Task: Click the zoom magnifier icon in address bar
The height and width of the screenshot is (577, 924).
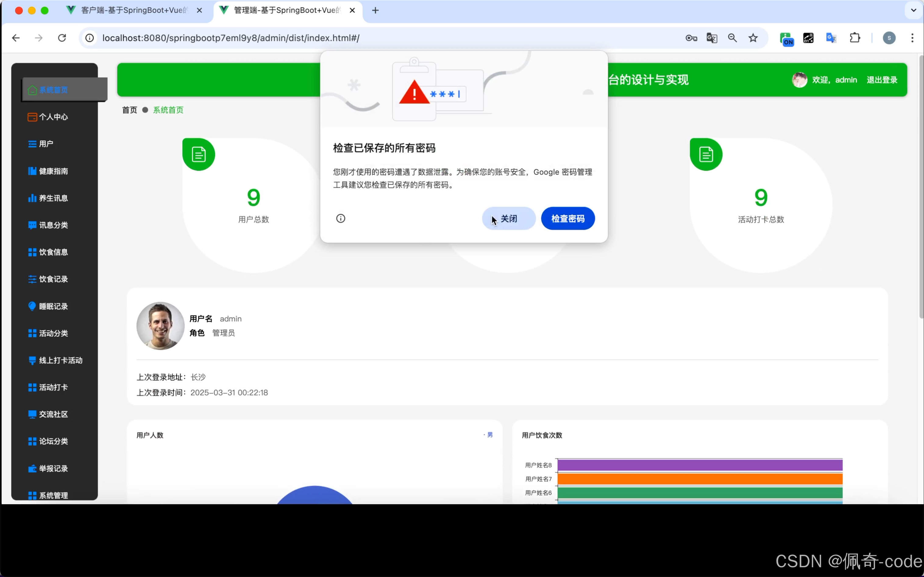Action: tap(732, 38)
